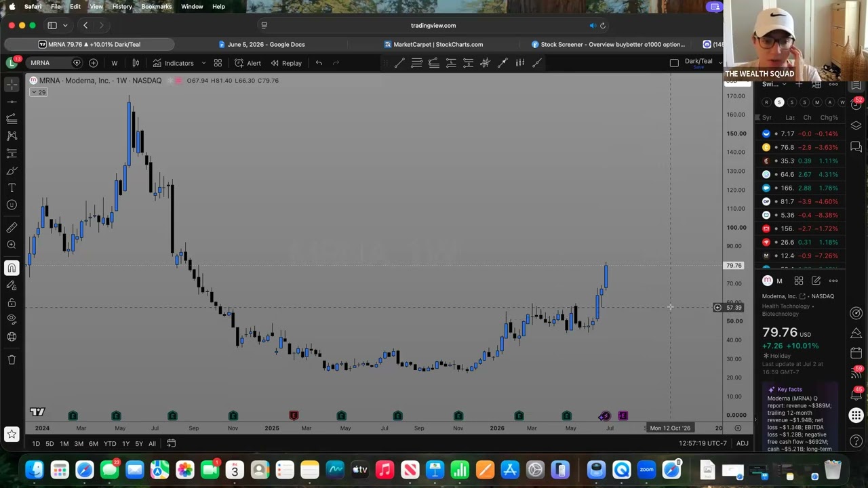Start bar Replay mode
Viewport: 868px width, 488px height.
tap(286, 63)
